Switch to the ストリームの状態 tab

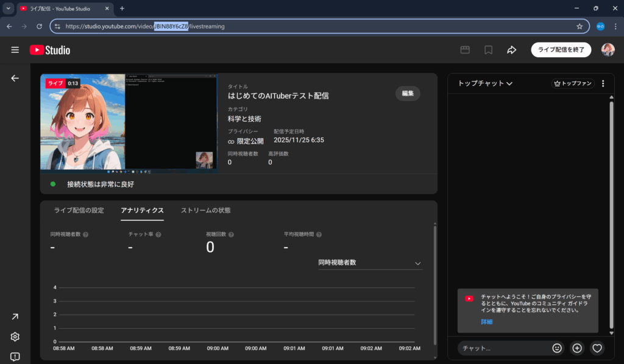[x=205, y=211]
